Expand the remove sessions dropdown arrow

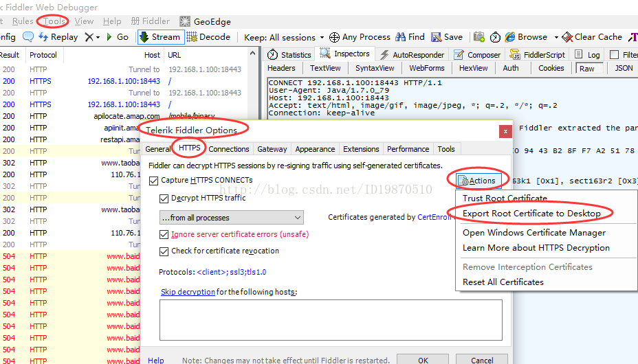(98, 38)
